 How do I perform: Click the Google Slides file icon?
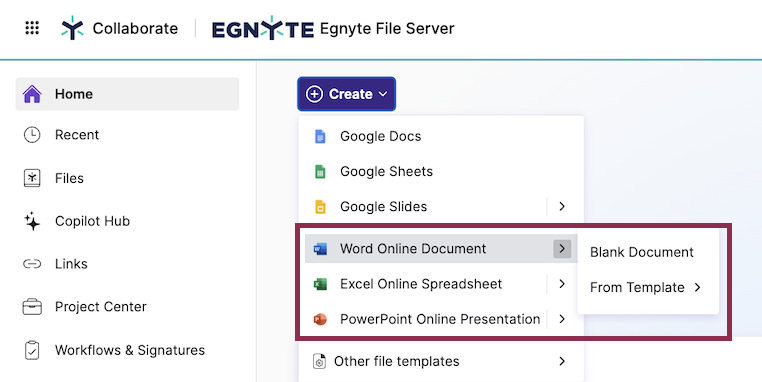[320, 207]
